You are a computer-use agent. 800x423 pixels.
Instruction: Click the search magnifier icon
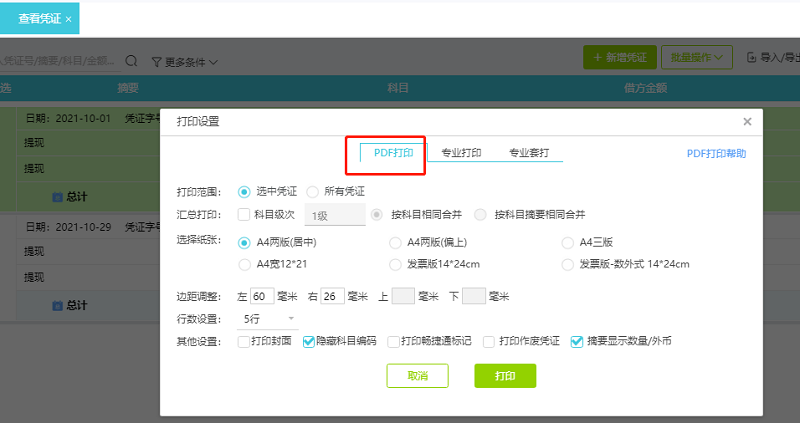pos(131,61)
